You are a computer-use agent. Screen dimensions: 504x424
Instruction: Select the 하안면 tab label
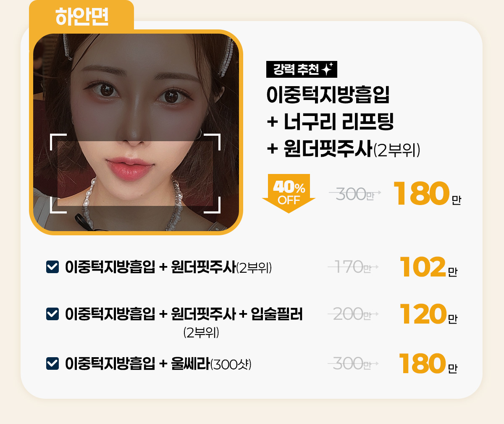(82, 16)
